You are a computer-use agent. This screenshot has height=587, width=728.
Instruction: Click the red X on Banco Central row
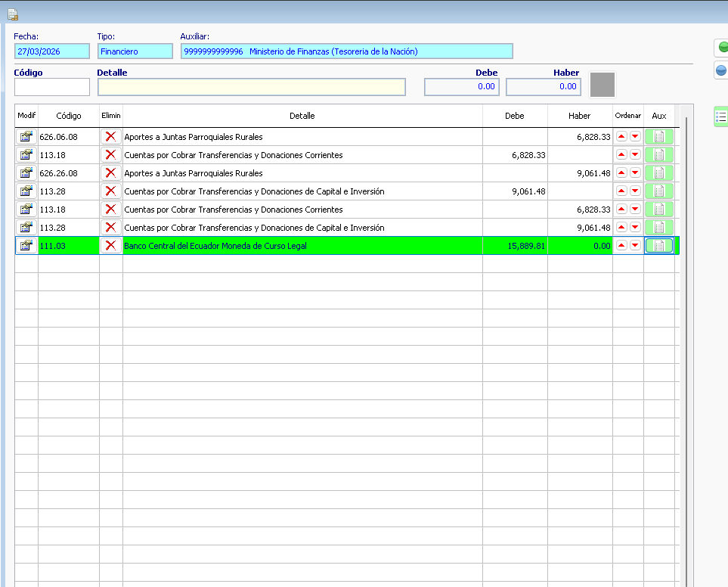click(x=110, y=245)
